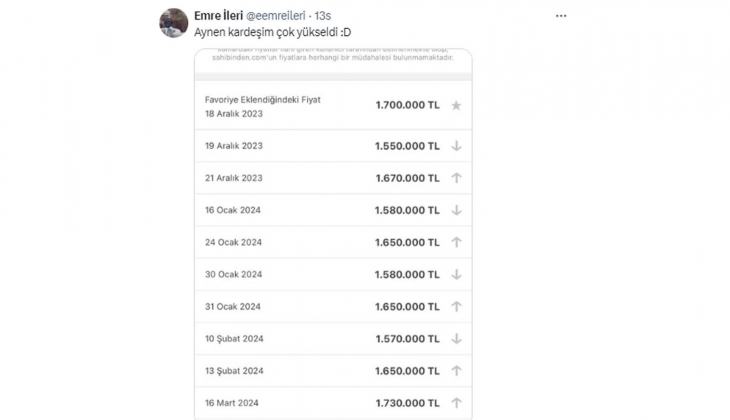Image resolution: width=730 pixels, height=420 pixels.
Task: Click up arrow for 13 Şubat 2024
Action: pos(456,370)
